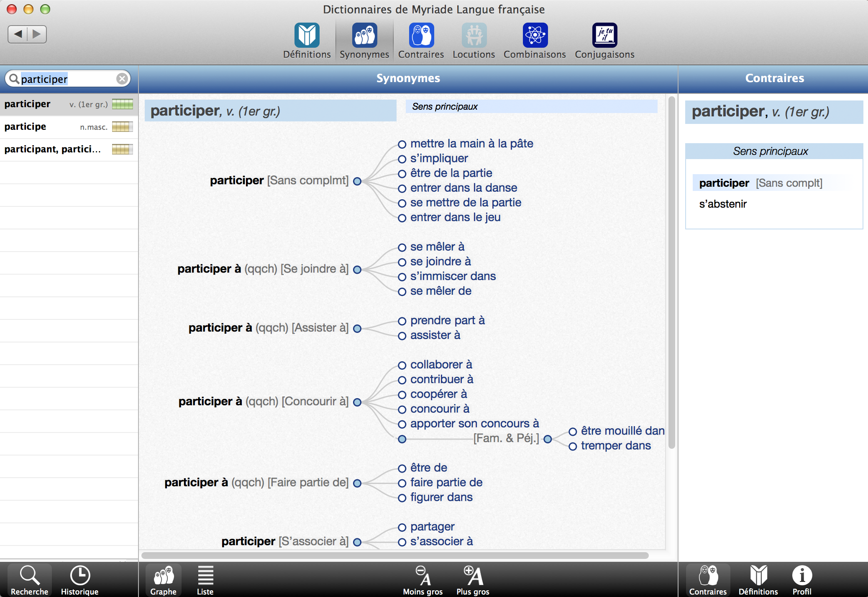Switch to Recherche in bottom bar

[29, 580]
